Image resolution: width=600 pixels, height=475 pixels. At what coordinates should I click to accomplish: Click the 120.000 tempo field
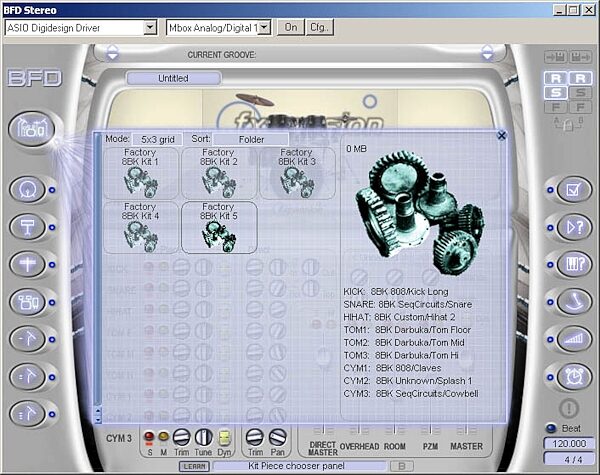click(x=569, y=444)
